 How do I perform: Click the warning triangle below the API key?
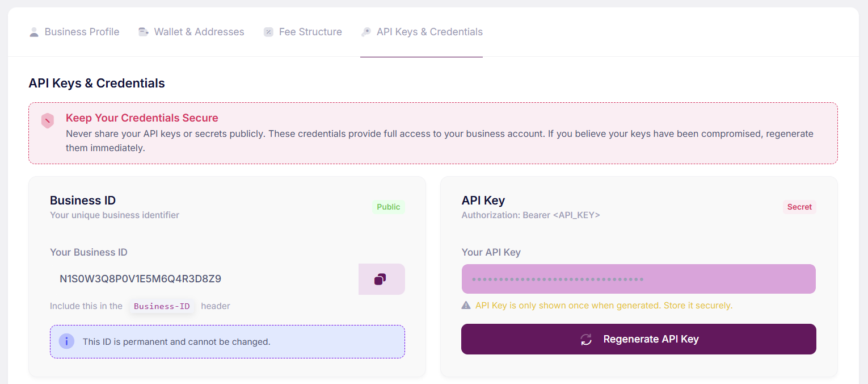[x=466, y=306]
